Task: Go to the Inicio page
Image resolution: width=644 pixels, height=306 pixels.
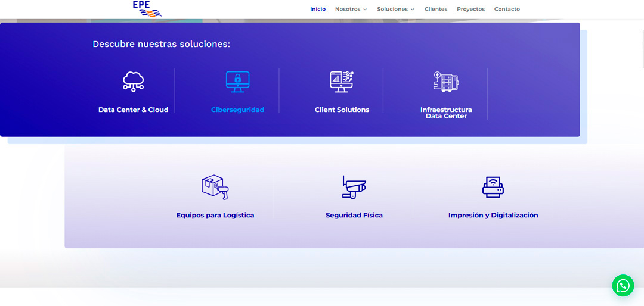Action: click(318, 9)
